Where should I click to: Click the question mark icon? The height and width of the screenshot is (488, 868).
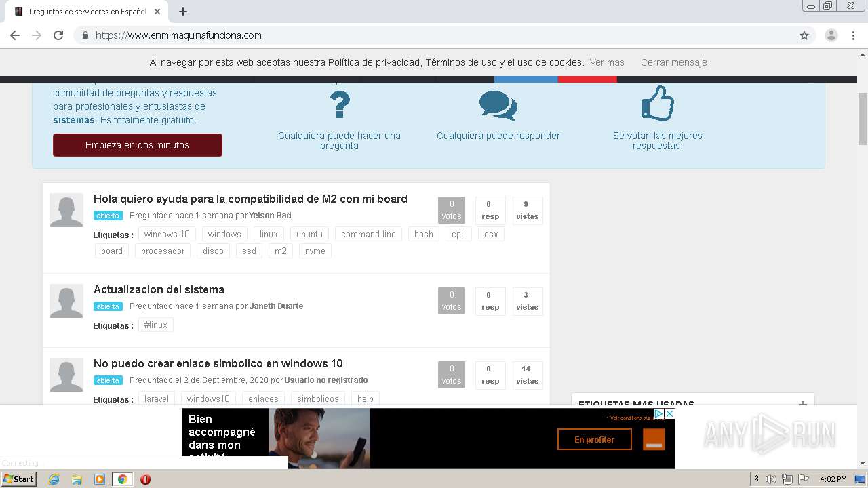[x=340, y=105]
